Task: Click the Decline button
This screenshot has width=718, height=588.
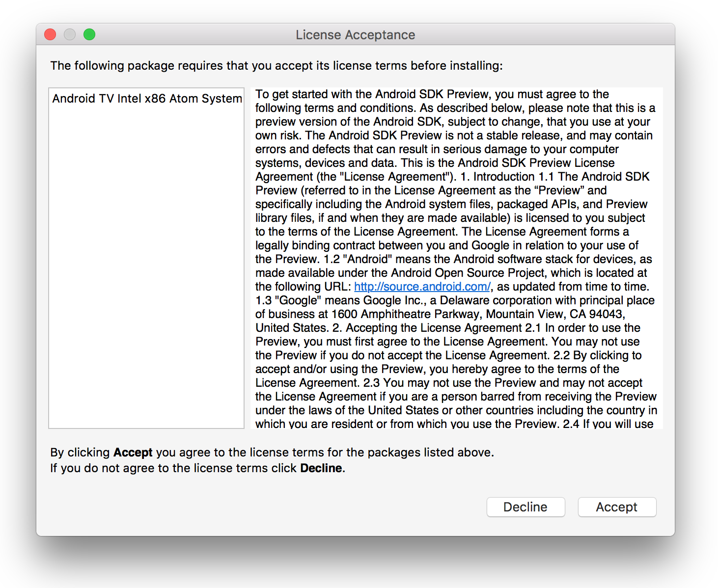Action: 525,507
